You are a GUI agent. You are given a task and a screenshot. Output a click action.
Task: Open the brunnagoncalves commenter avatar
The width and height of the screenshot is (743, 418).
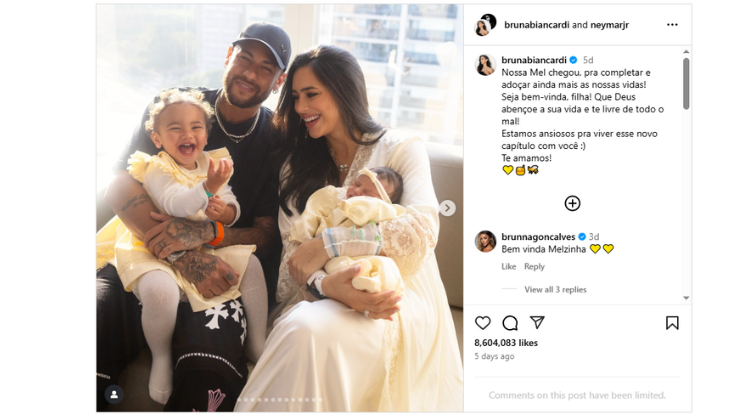coord(485,241)
